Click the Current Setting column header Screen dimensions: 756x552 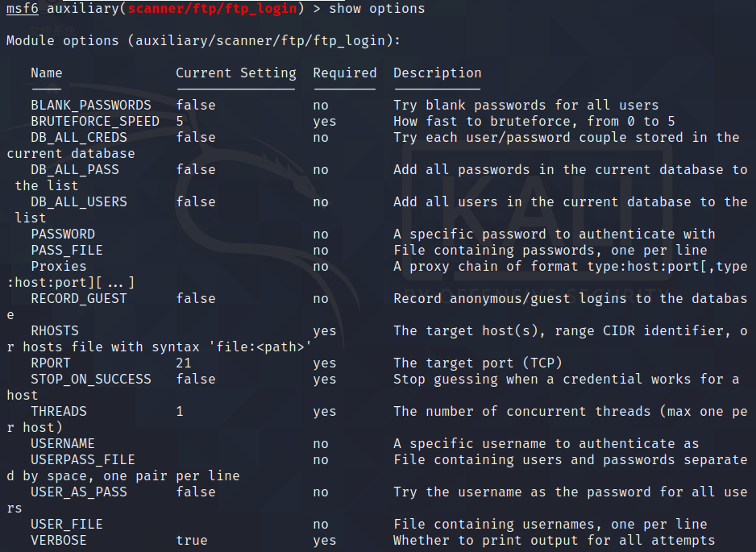[235, 73]
